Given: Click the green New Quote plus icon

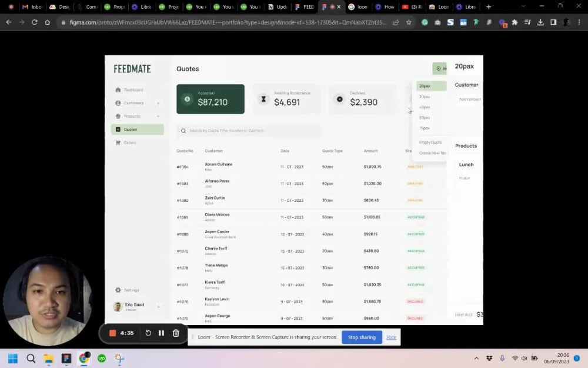Looking at the screenshot, I should pyautogui.click(x=438, y=68).
